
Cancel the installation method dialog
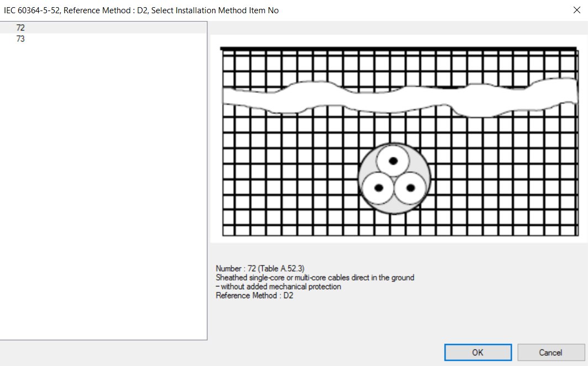[550, 352]
